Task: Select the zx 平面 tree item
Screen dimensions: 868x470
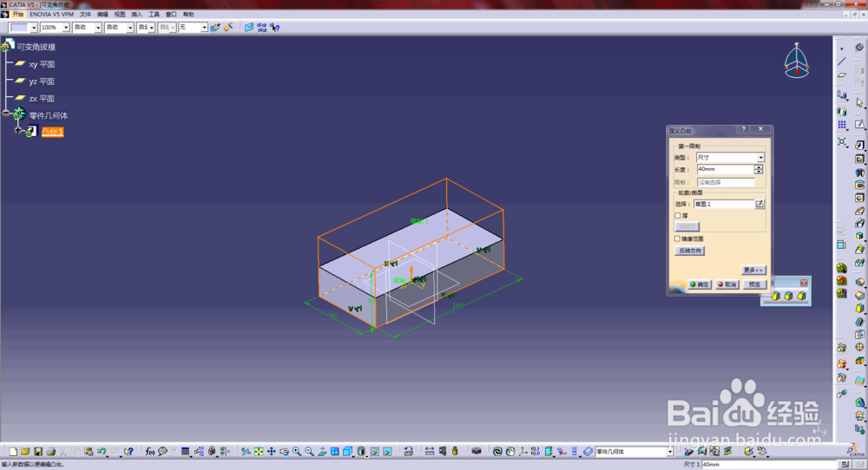Action: [x=42, y=99]
